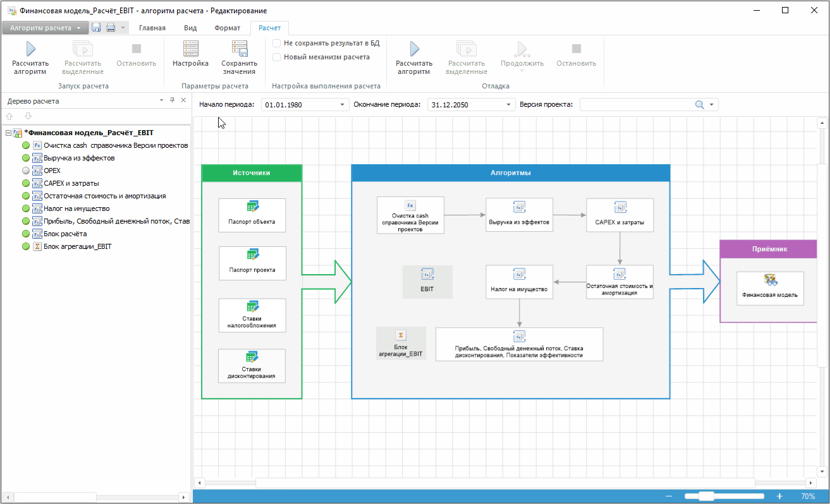This screenshot has width=830, height=504.
Task: Open the Настройка calculation parameters icon
Action: click(190, 50)
